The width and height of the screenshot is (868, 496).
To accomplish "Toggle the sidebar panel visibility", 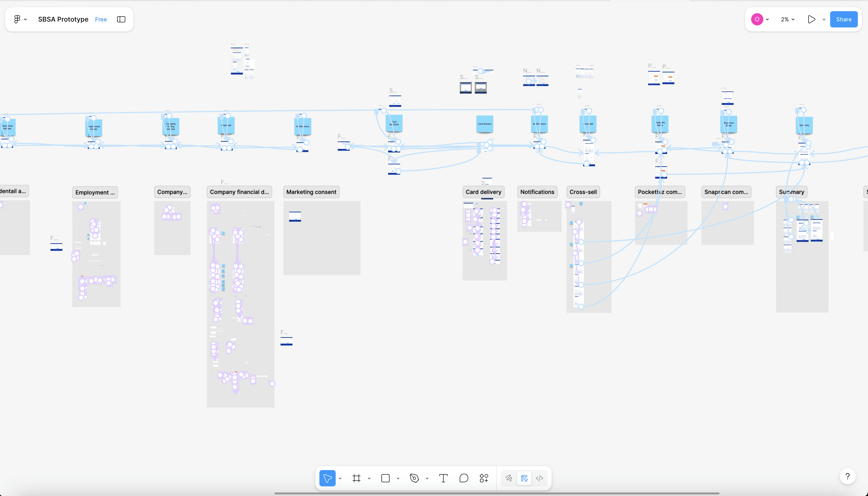I will pyautogui.click(x=121, y=19).
